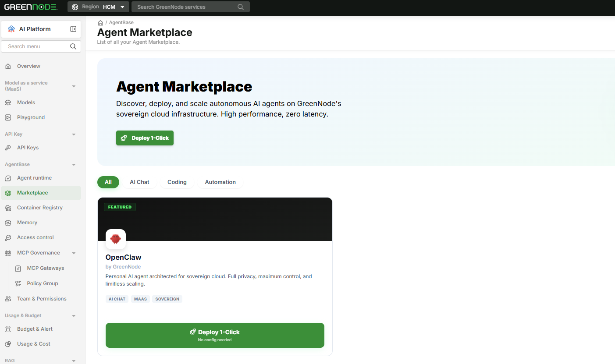
Task: Open MCP Gateways submenu item
Action: 46,268
